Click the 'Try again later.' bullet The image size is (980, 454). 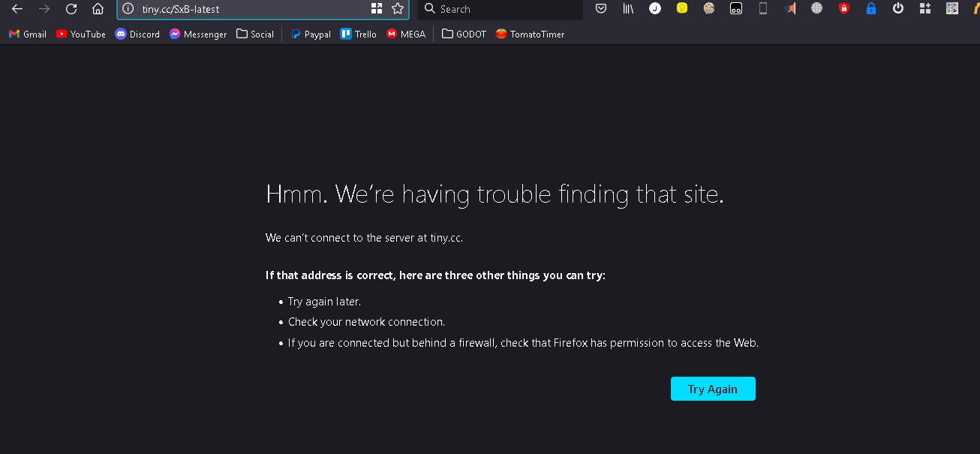(324, 302)
